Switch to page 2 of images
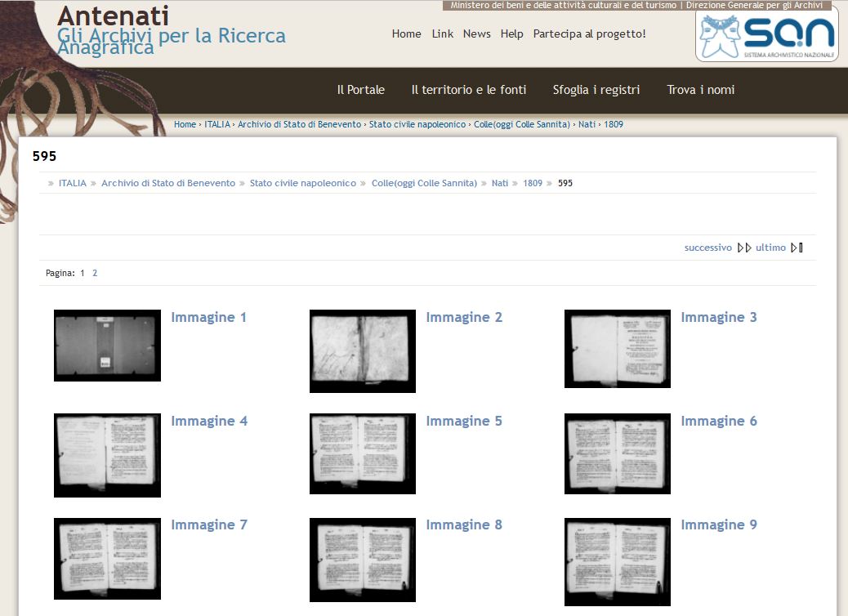Image resolution: width=848 pixels, height=616 pixels. [x=95, y=272]
